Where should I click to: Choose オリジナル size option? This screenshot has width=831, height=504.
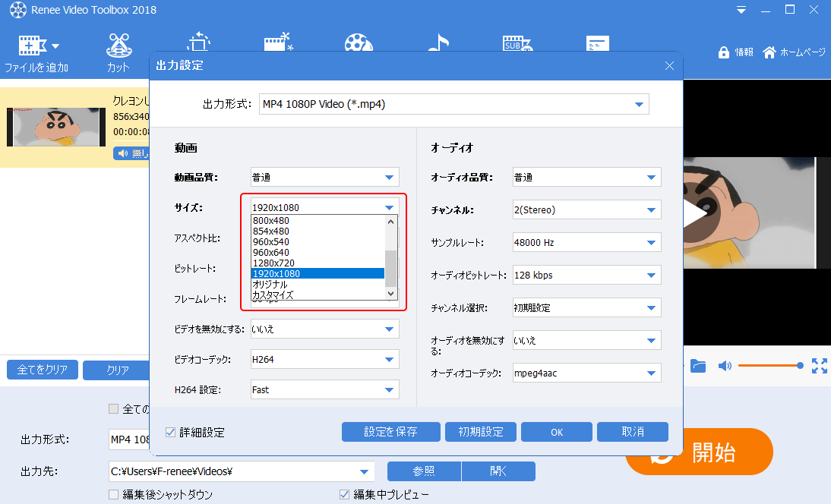pos(318,285)
